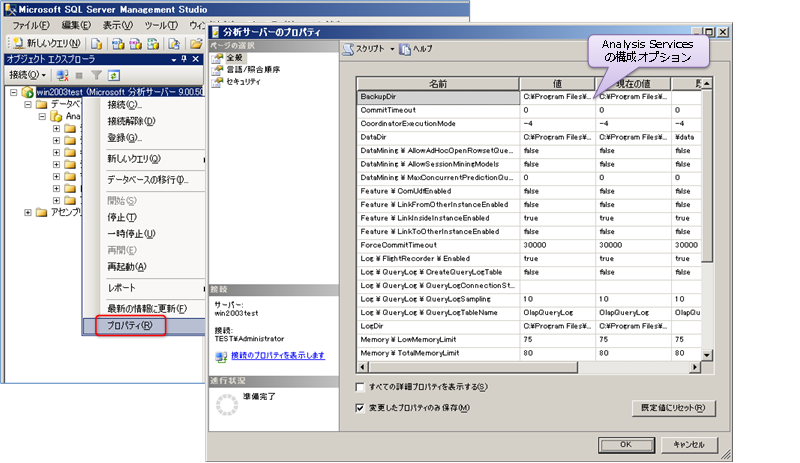Click the properties grid vertical scrollbar thumb
The width and height of the screenshot is (800, 463).
click(x=707, y=176)
